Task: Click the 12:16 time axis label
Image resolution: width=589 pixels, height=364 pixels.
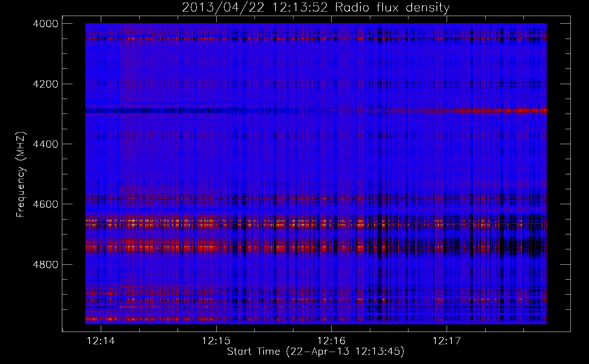Action: [331, 341]
